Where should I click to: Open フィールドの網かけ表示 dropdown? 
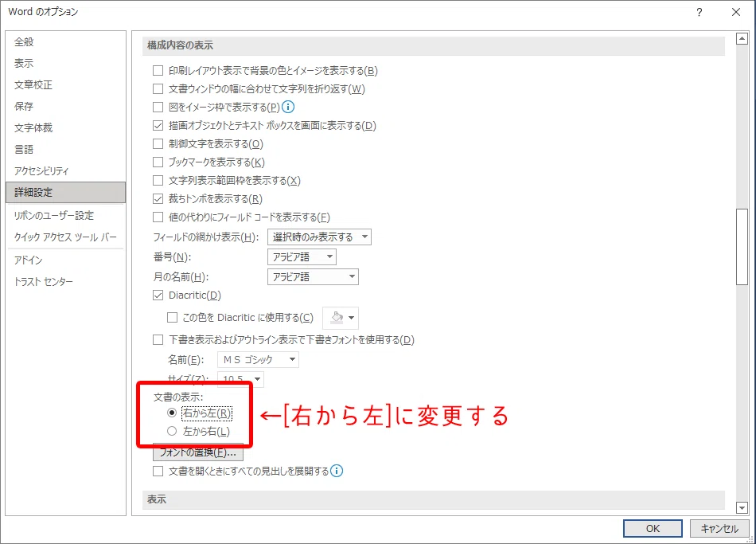coord(319,237)
